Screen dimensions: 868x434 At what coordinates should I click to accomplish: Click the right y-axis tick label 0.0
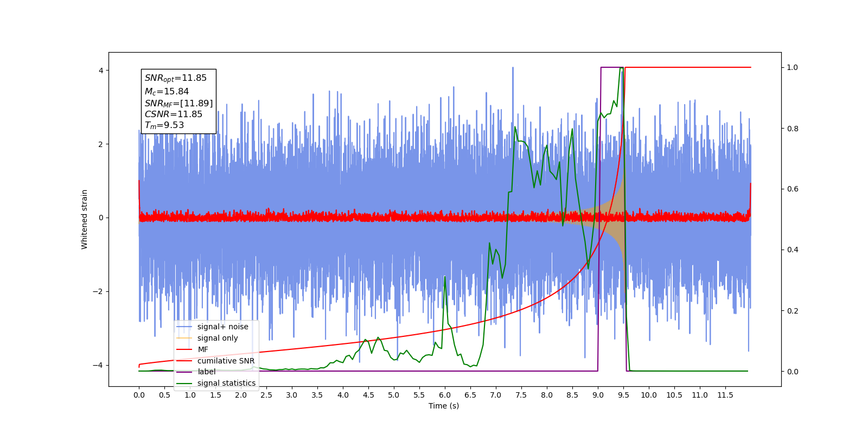(x=793, y=372)
